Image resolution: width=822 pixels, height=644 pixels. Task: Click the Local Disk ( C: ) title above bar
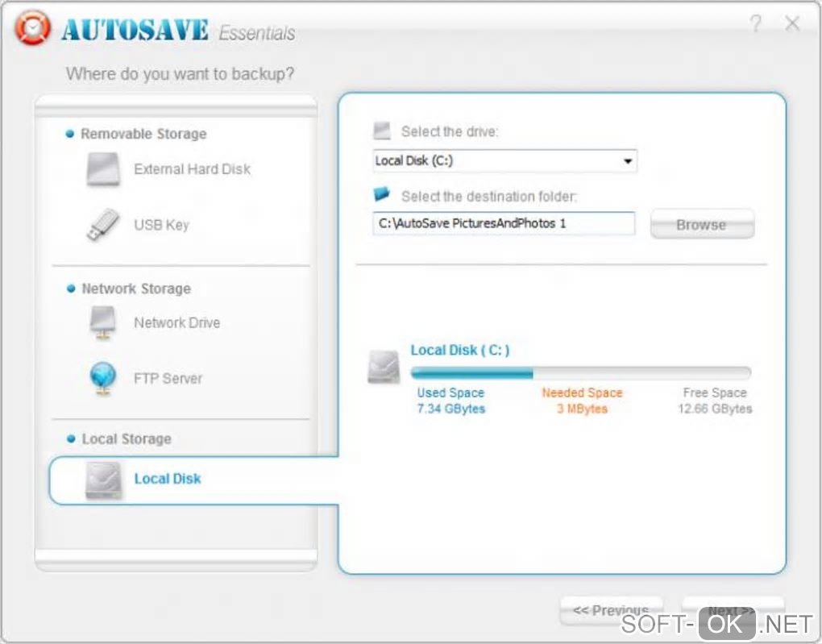[x=459, y=351]
